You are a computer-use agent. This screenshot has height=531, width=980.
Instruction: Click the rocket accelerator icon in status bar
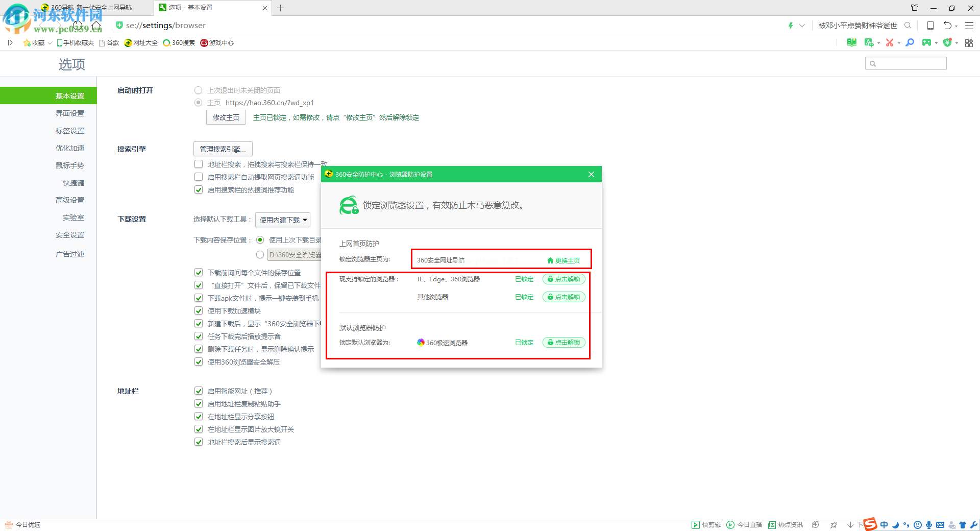834,525
